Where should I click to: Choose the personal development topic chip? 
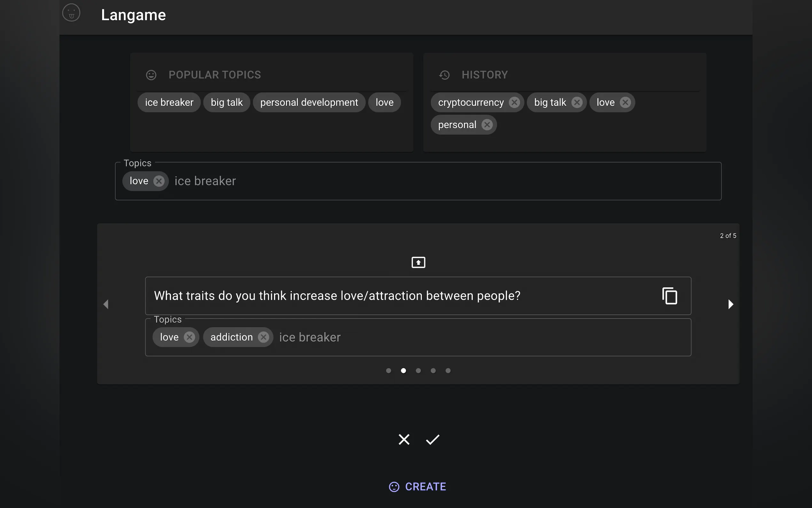[x=309, y=102]
